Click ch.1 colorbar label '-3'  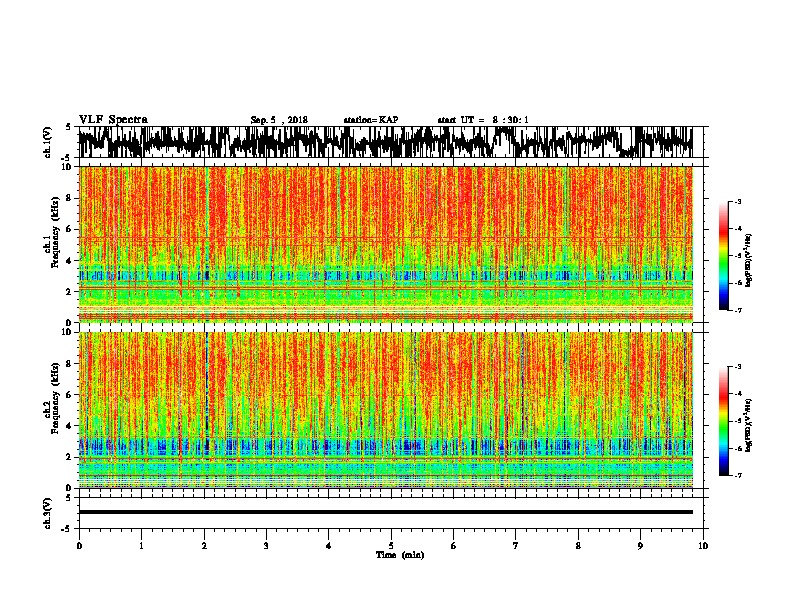pyautogui.click(x=737, y=202)
